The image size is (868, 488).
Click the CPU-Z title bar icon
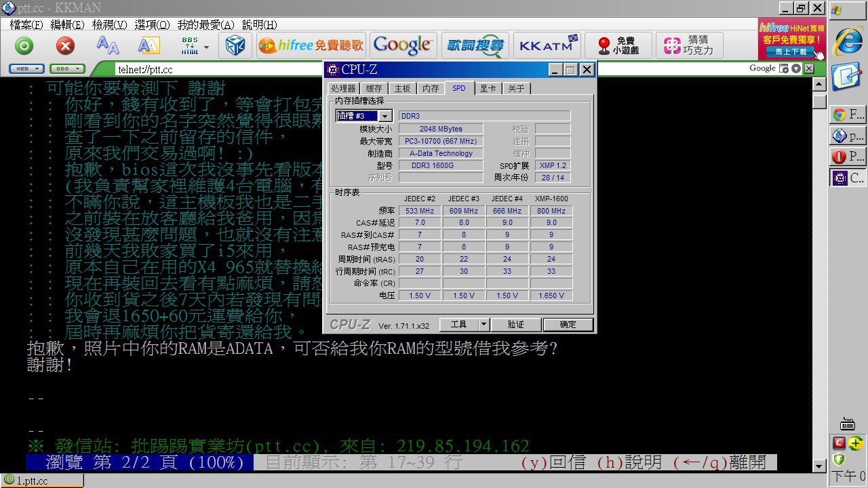[x=332, y=69]
